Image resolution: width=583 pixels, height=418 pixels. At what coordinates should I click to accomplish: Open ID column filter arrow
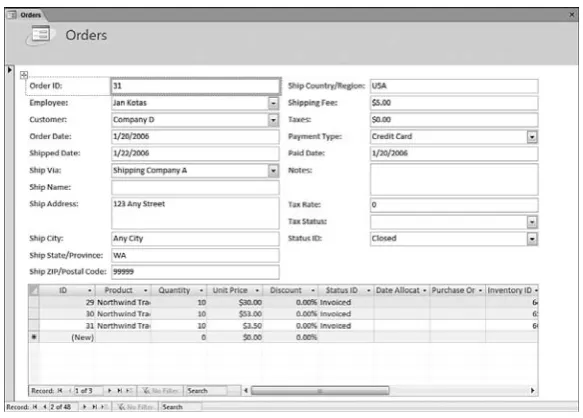tap(90, 290)
